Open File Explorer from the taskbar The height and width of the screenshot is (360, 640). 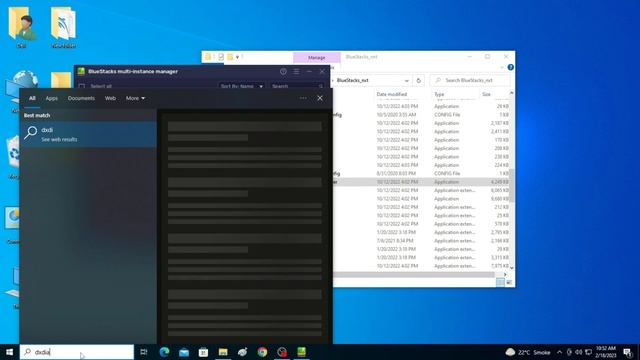click(223, 352)
